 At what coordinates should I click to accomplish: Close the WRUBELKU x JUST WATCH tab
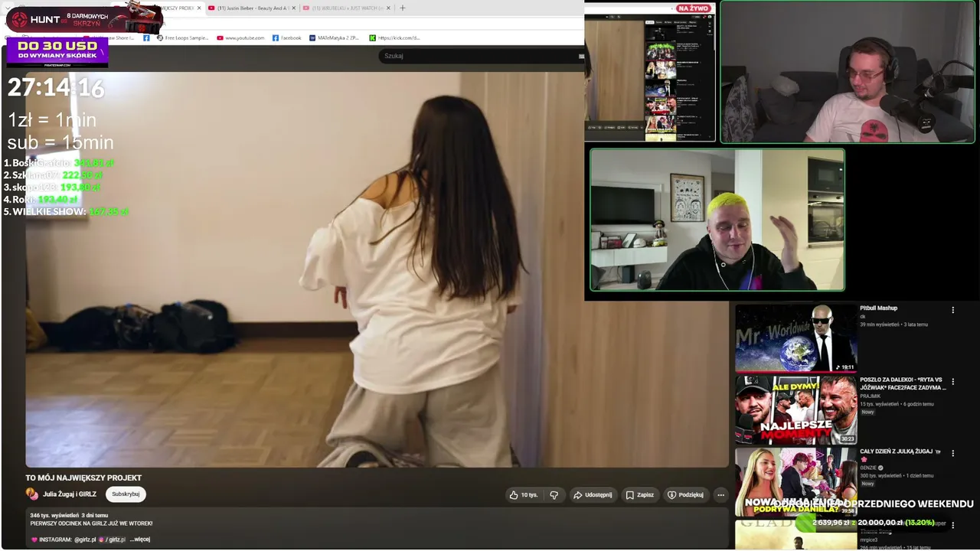388,8
